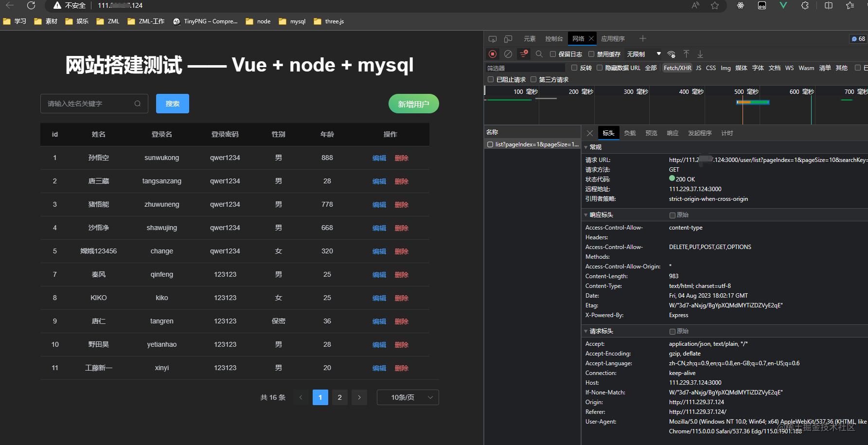Open the 发起程序 initiator tab
The image size is (868, 445).
(700, 133)
